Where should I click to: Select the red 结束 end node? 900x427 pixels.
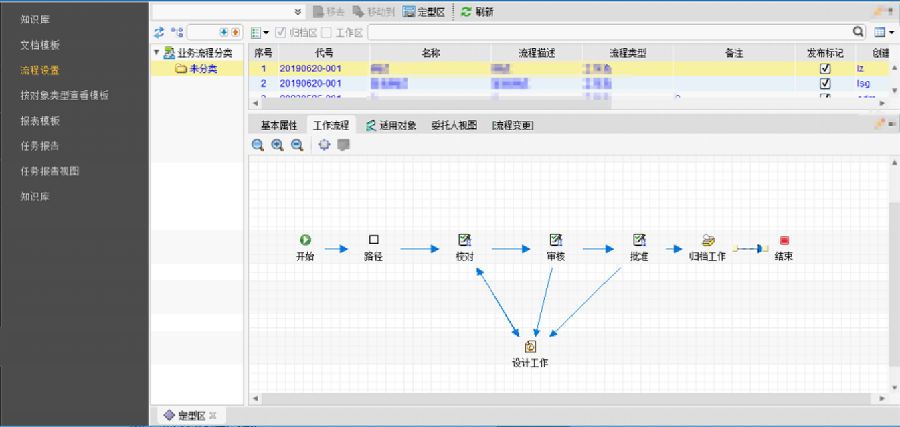pos(784,240)
